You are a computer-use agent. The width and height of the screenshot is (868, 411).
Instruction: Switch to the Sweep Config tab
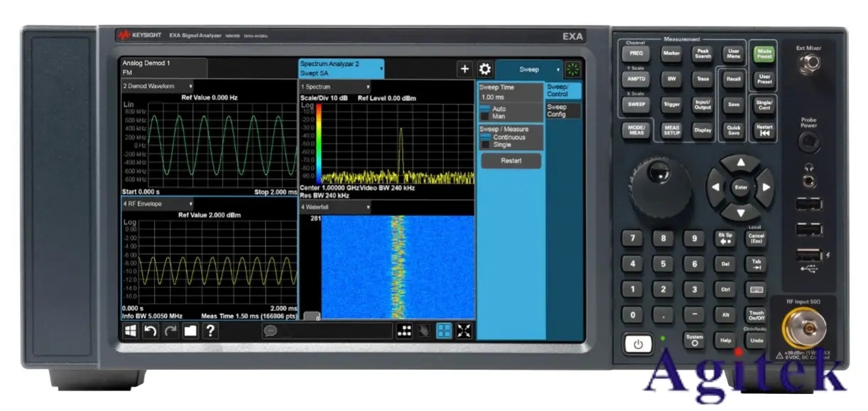563,110
